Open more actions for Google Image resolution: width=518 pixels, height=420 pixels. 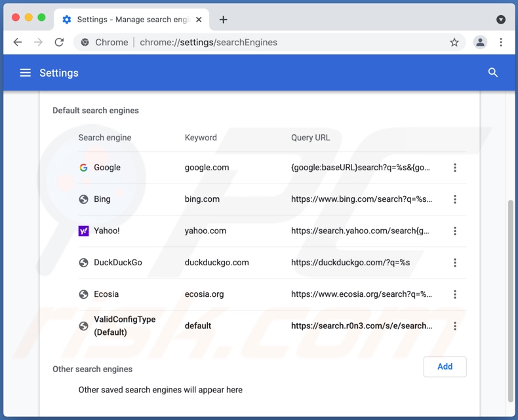click(x=455, y=168)
